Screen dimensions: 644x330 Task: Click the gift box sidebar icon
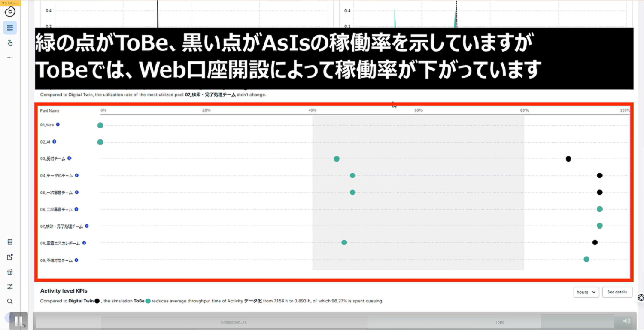(10, 272)
